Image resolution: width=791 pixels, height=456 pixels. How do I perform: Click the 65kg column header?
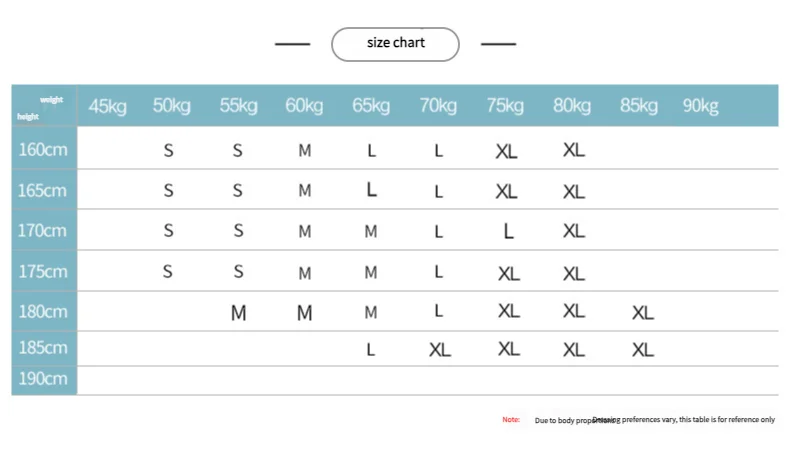[371, 106]
